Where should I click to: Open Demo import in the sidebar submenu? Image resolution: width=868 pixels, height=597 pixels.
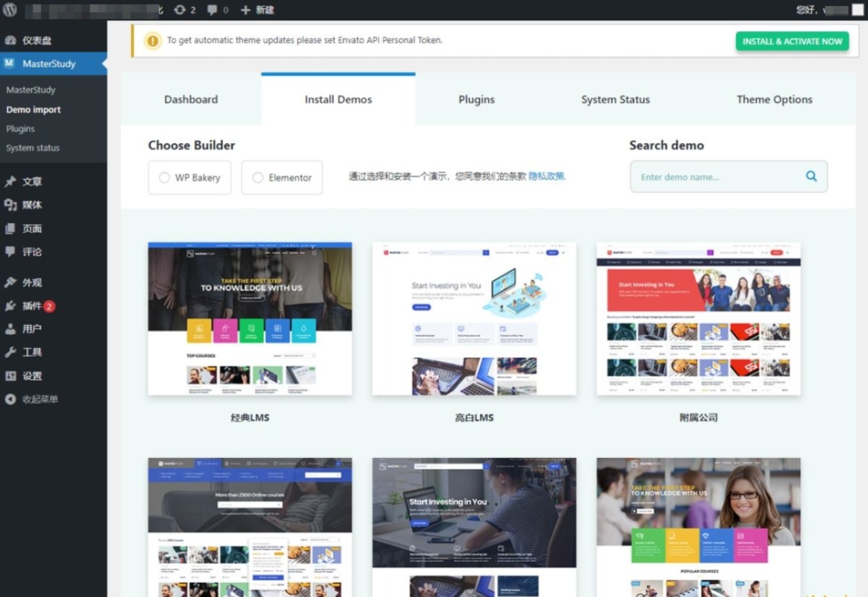(x=33, y=109)
